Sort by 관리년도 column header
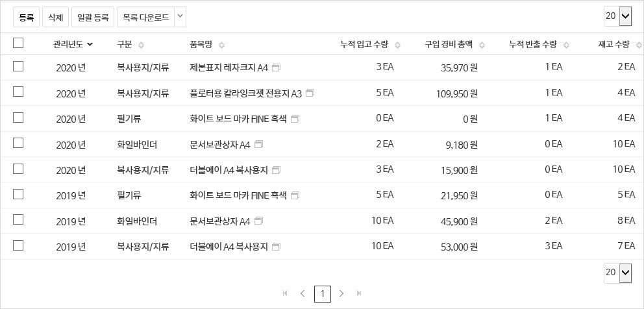 point(73,44)
